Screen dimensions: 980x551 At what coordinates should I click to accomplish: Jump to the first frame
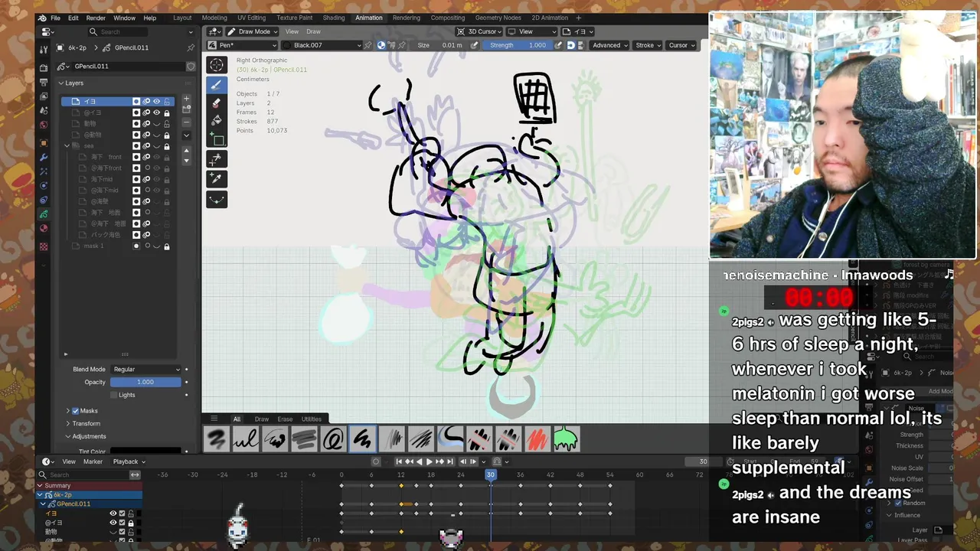point(399,461)
